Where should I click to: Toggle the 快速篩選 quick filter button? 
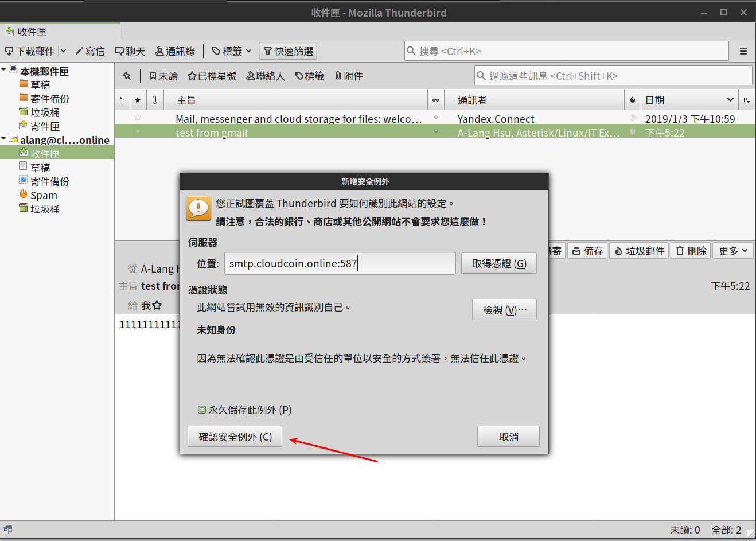(x=288, y=51)
